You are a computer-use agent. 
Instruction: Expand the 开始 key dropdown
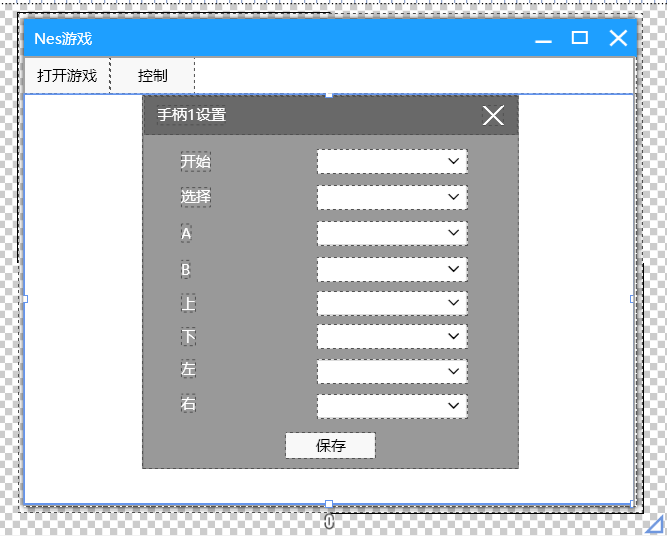(392, 161)
